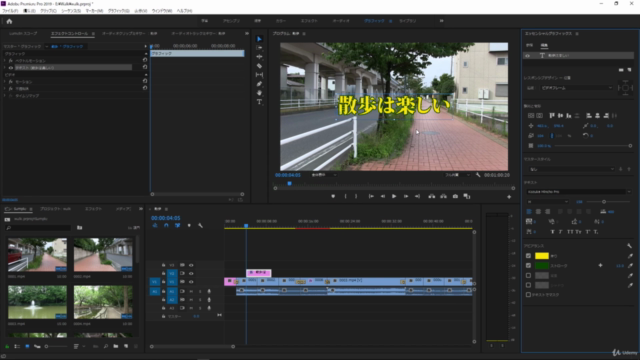The height and width of the screenshot is (360, 640).
Task: Toggle V1 track output eye
Action: [x=191, y=282]
